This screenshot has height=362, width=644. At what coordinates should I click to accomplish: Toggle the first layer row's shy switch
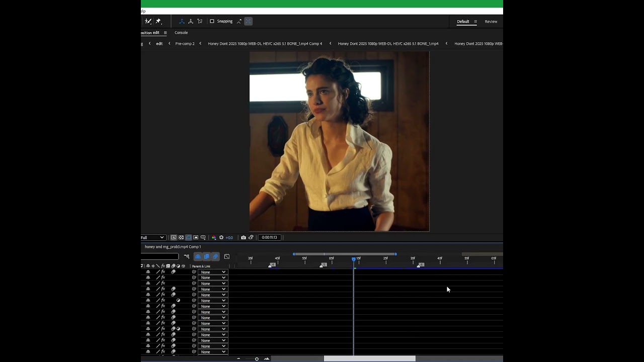[148, 272]
